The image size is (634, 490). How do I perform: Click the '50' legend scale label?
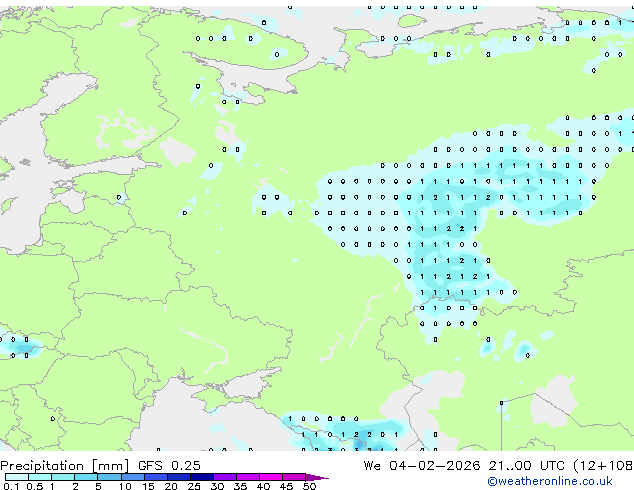point(309,486)
